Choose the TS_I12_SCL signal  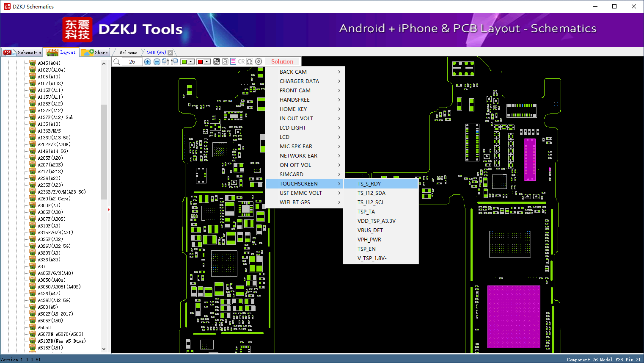pos(381,202)
